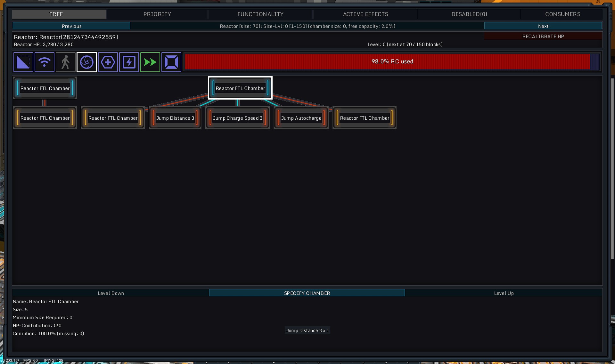Click the RECALIBRATE HP button
Image resolution: width=615 pixels, height=364 pixels.
click(x=543, y=36)
